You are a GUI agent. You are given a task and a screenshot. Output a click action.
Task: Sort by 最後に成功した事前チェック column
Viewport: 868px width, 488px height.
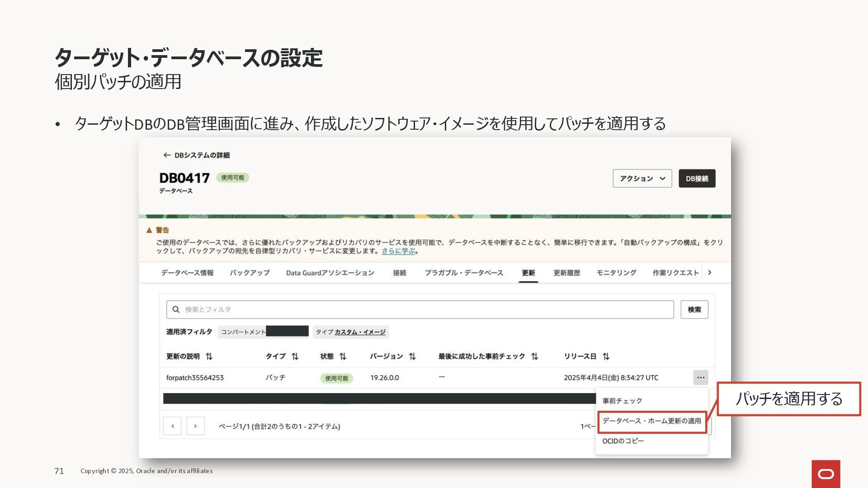[x=534, y=357]
